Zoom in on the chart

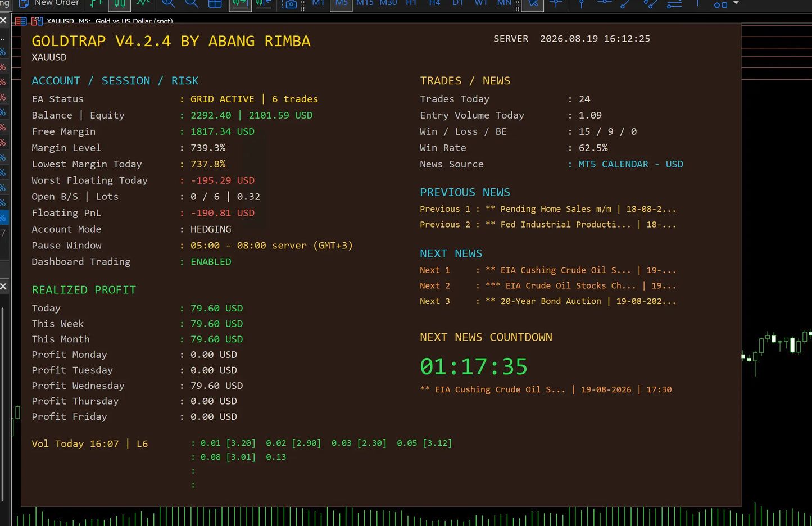click(168, 4)
